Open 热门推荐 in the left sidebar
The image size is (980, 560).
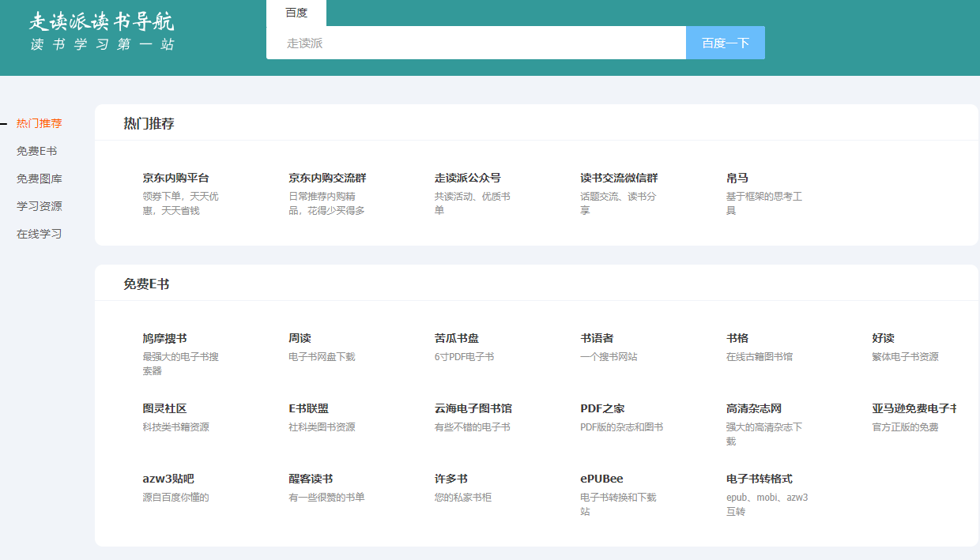tap(40, 123)
